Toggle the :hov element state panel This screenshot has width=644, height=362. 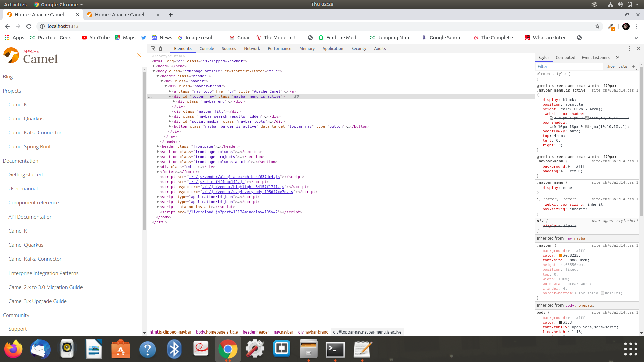pos(611,66)
